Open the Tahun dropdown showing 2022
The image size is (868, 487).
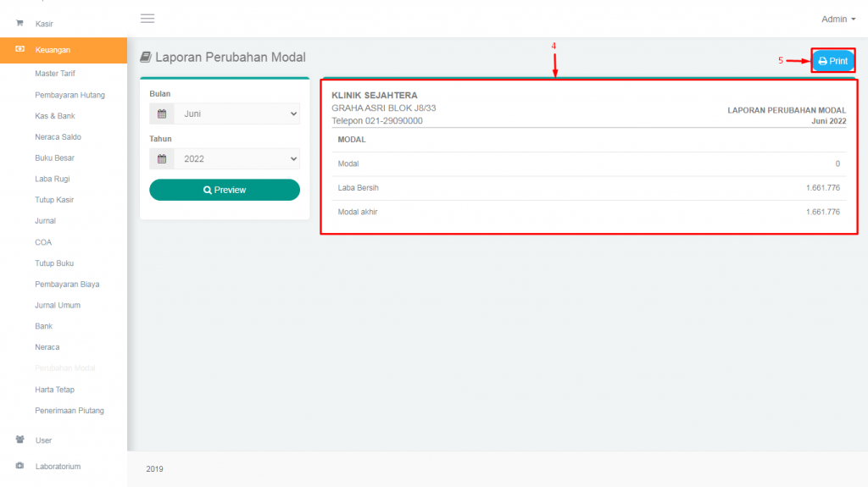(236, 158)
